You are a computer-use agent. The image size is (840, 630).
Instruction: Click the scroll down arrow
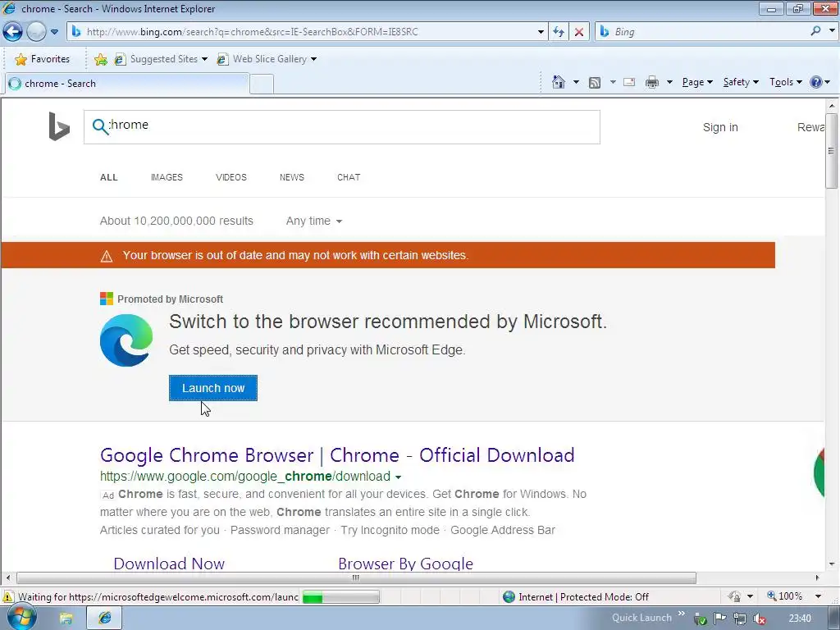[832, 564]
